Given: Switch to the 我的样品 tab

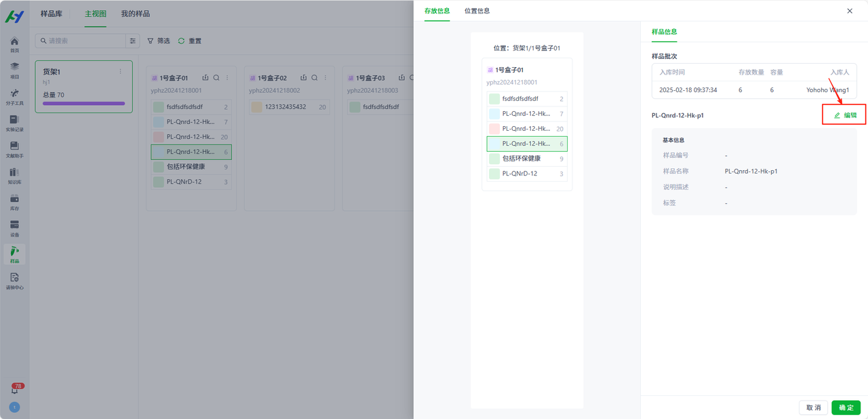Looking at the screenshot, I should coord(136,14).
